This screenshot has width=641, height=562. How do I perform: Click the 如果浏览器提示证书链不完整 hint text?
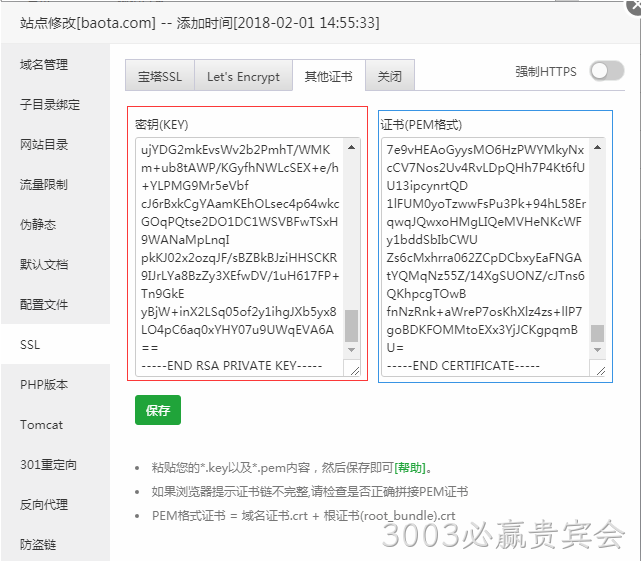309,492
